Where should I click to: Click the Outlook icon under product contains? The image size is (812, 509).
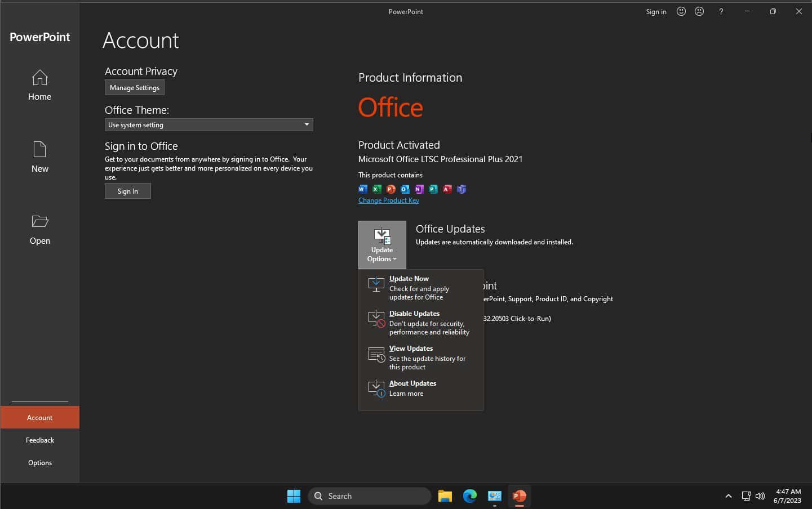click(x=405, y=189)
